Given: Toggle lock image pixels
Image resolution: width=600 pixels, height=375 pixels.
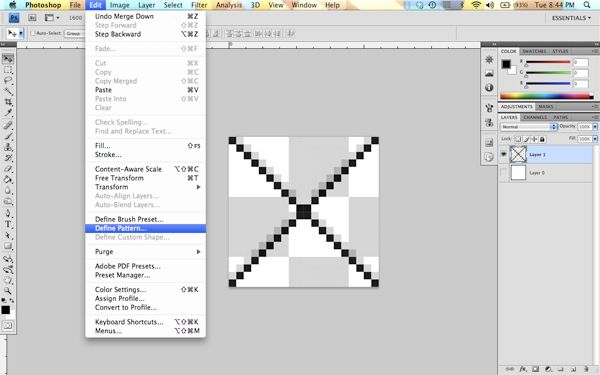Looking at the screenshot, I should [x=527, y=139].
